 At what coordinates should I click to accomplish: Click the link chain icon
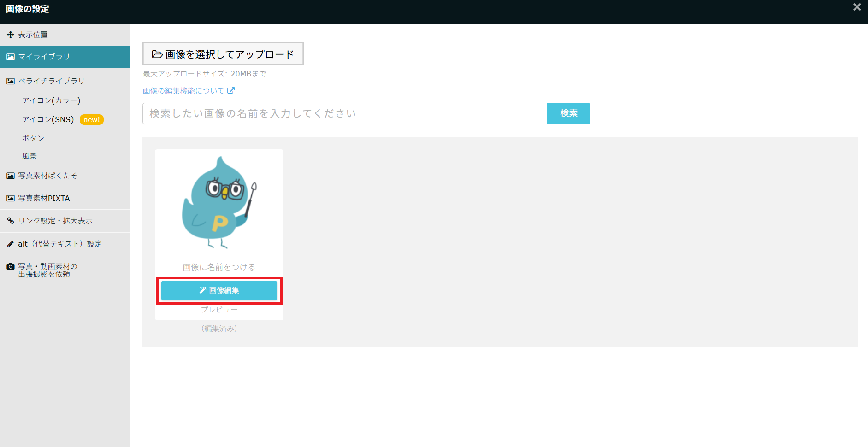10,221
